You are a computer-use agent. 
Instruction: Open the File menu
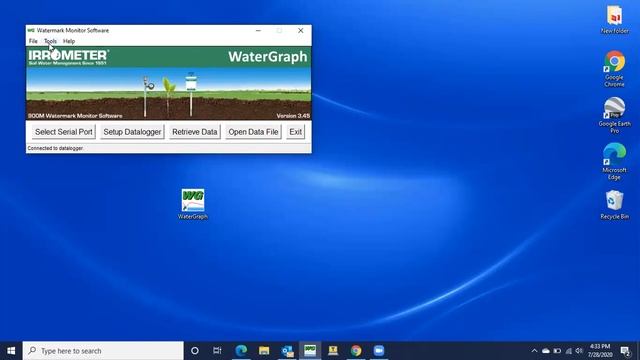[x=33, y=41]
